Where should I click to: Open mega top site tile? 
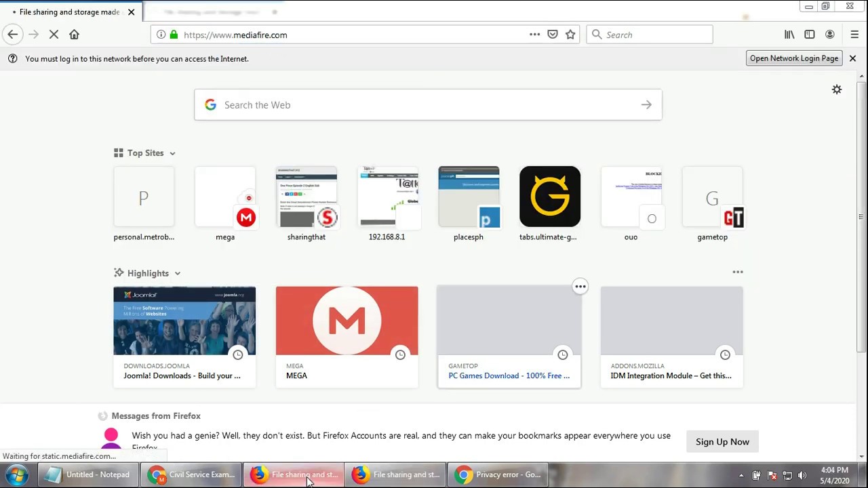pos(225,204)
